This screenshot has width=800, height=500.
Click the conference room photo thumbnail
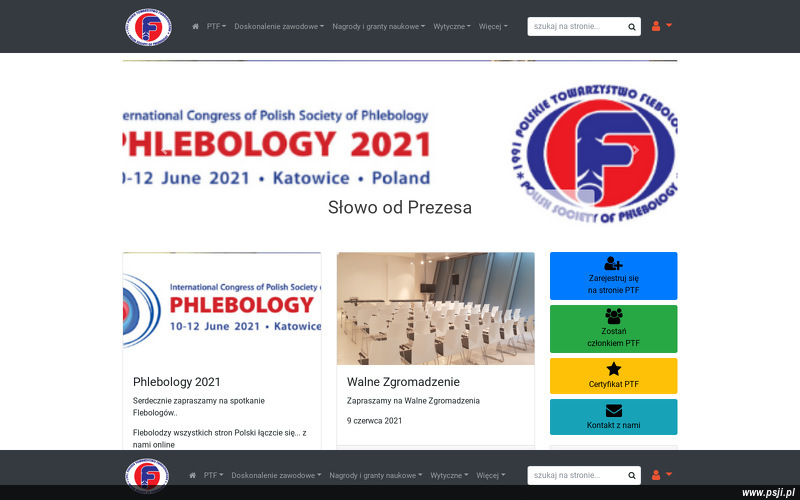pos(436,309)
